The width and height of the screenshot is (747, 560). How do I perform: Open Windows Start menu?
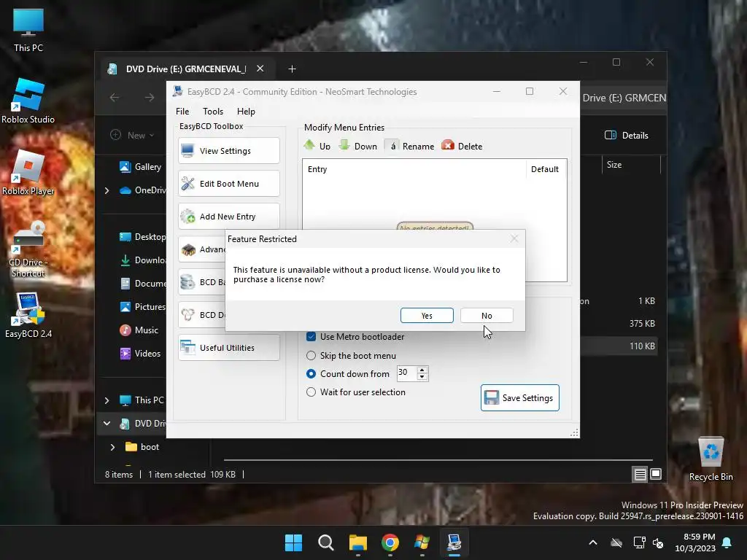click(x=293, y=542)
